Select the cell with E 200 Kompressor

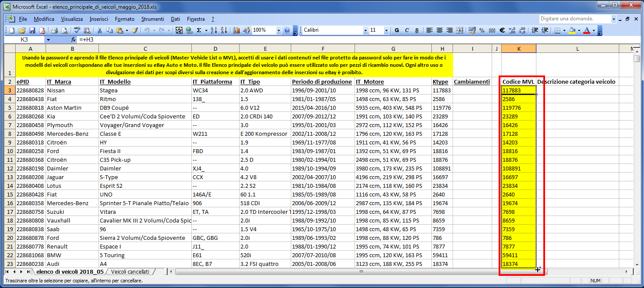265,134
